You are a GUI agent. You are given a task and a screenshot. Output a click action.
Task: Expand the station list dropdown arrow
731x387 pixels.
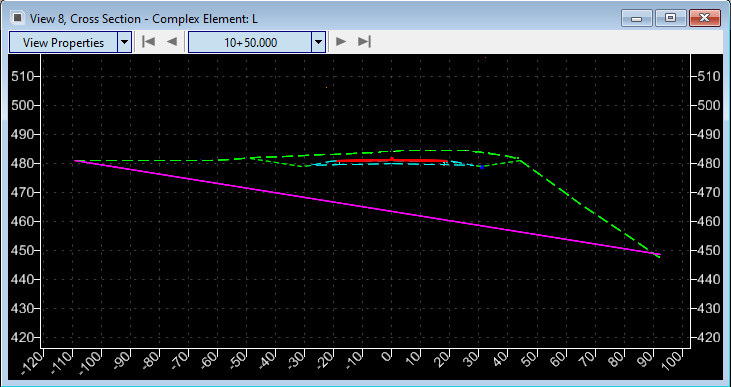[318, 42]
